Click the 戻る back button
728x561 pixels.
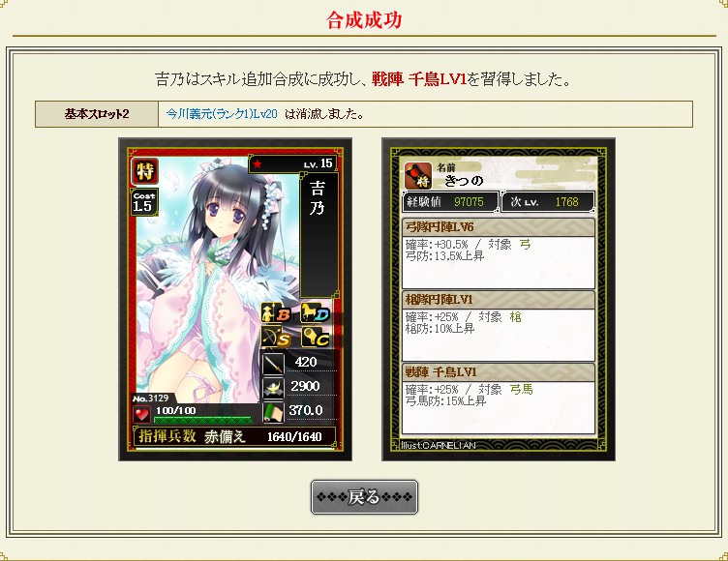[x=364, y=497]
